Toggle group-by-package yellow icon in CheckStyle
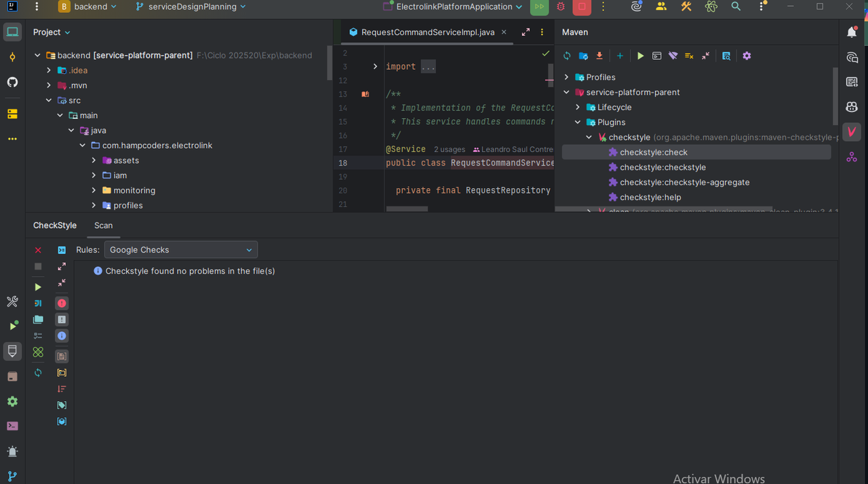This screenshot has height=484, width=868. [x=62, y=373]
